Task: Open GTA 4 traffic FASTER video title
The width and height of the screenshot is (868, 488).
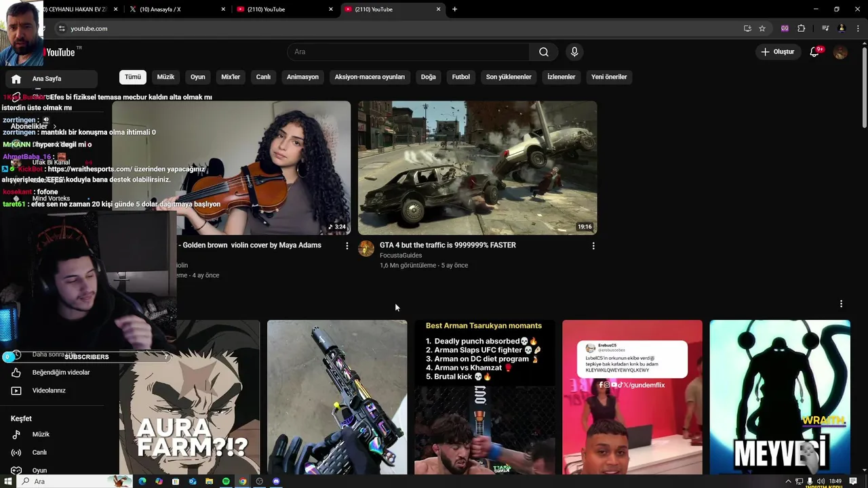Action: click(448, 245)
